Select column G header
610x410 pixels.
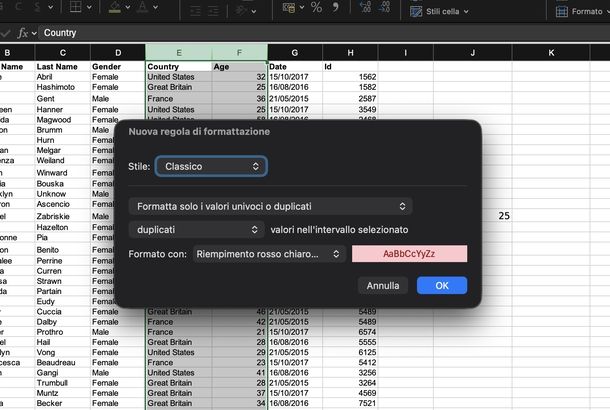click(x=295, y=53)
